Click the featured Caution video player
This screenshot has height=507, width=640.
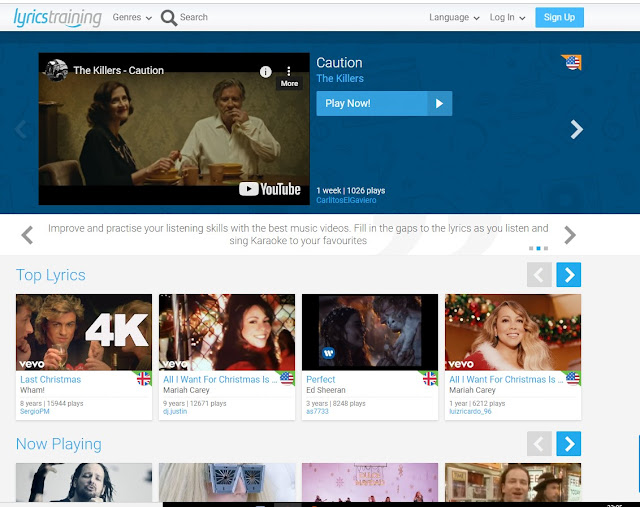pyautogui.click(x=174, y=129)
